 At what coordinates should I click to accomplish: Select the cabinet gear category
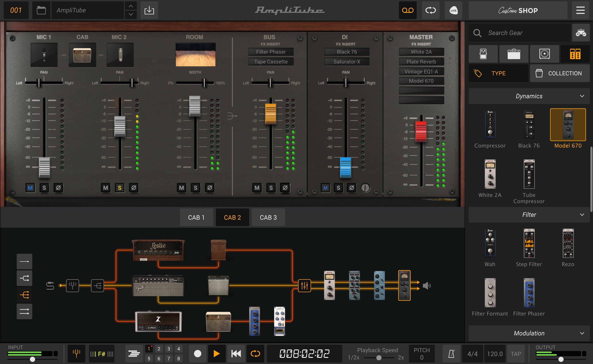pos(544,54)
